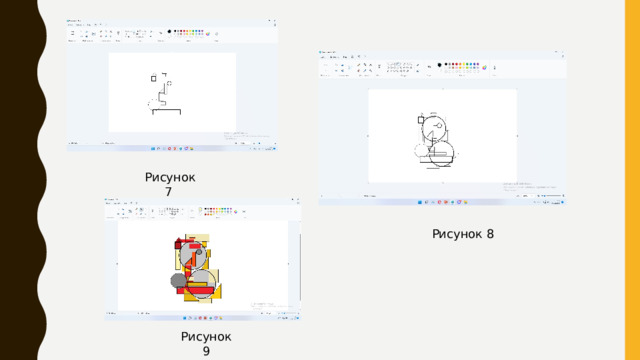Select the caption text 'Рисунок 8'
The height and width of the screenshot is (360, 640).
tap(463, 234)
